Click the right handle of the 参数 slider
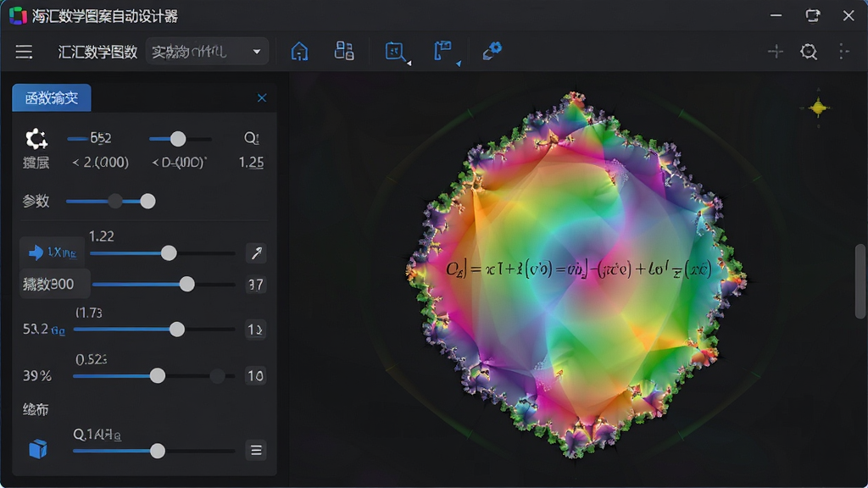868x488 pixels. coord(147,201)
